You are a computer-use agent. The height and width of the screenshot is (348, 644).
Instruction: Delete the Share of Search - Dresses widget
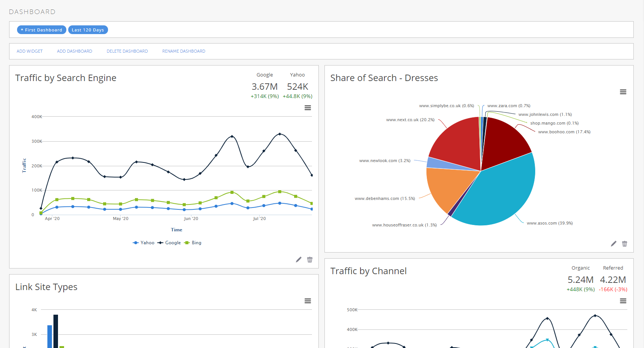(x=625, y=244)
